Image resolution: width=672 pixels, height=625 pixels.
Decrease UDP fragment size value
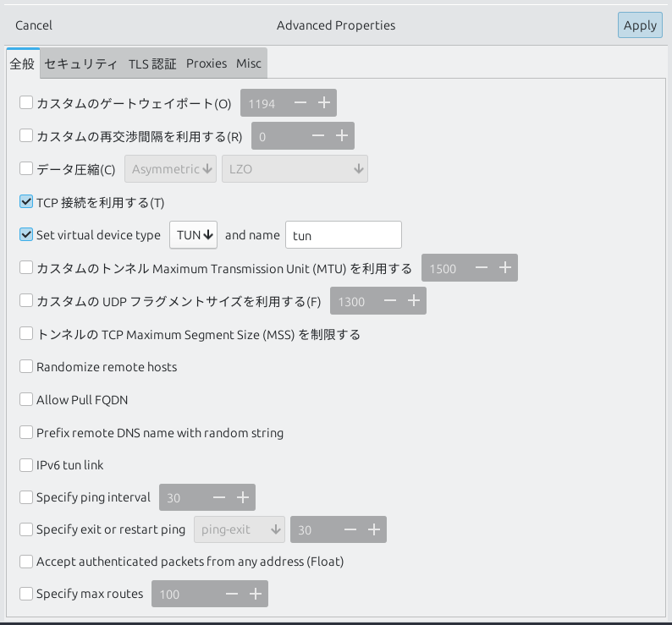pyautogui.click(x=390, y=301)
